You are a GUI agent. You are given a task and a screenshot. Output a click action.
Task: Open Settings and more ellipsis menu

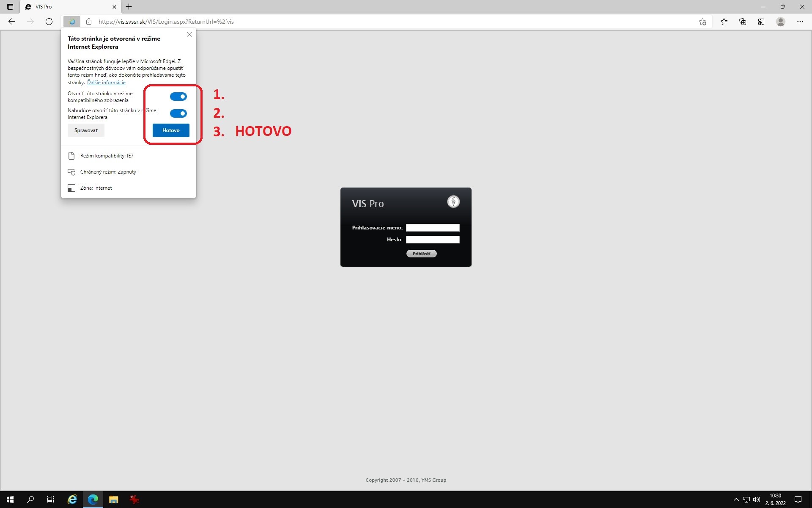(800, 22)
